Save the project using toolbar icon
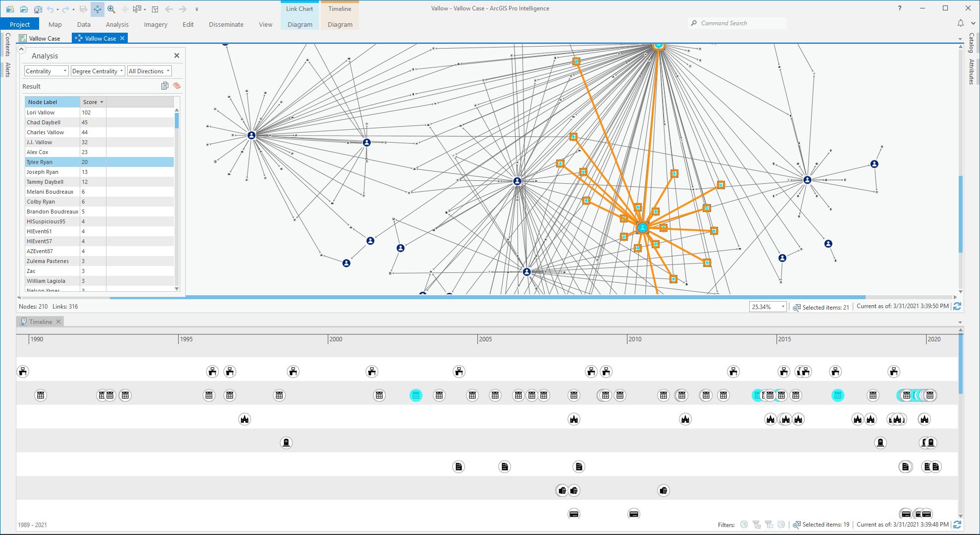 point(38,9)
